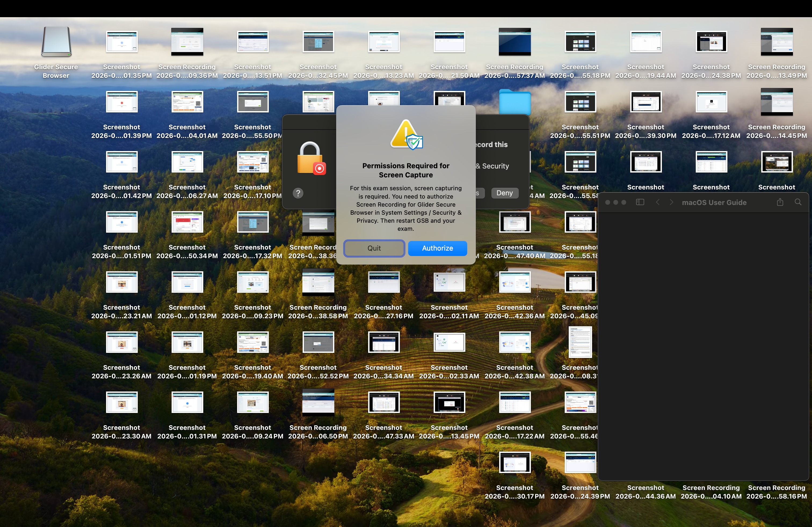Viewport: 812px width, 527px height.
Task: Select Screenshot file ending 02.33 AM
Action: tap(449, 342)
